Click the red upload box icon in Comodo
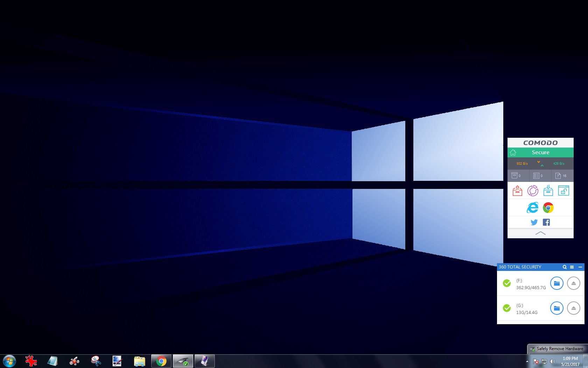Screen dimensions: 588x368 pyautogui.click(x=517, y=191)
